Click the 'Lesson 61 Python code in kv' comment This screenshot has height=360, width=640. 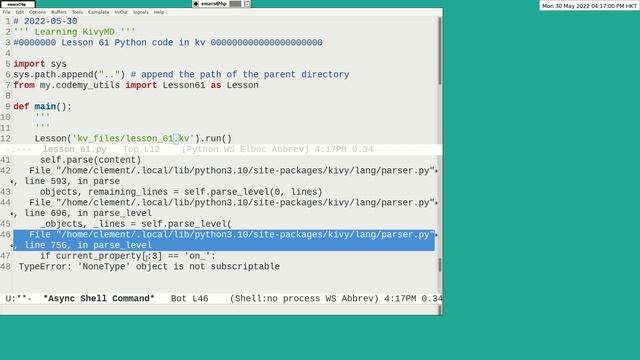click(133, 42)
